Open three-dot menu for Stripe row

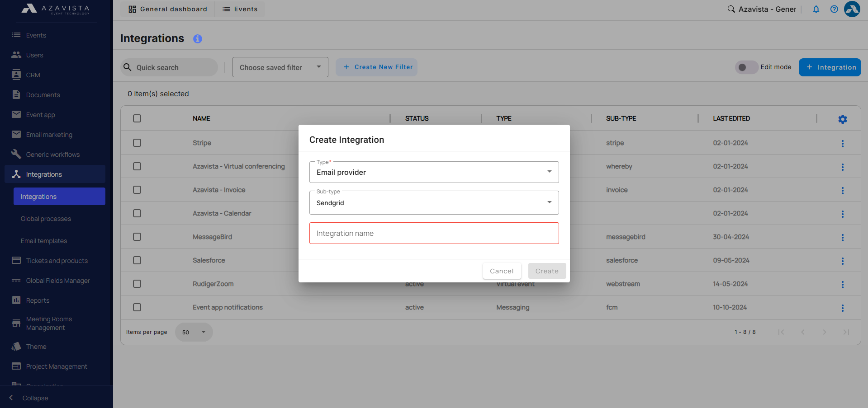pos(843,143)
